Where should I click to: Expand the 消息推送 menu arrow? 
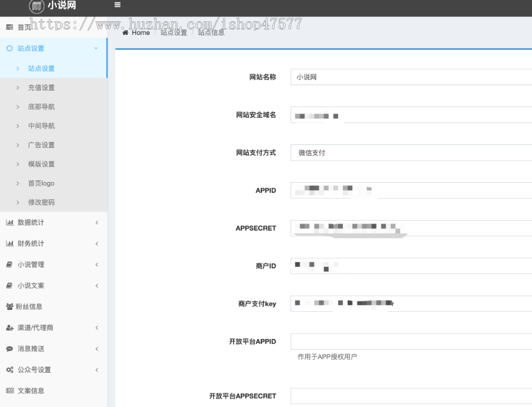point(97,348)
